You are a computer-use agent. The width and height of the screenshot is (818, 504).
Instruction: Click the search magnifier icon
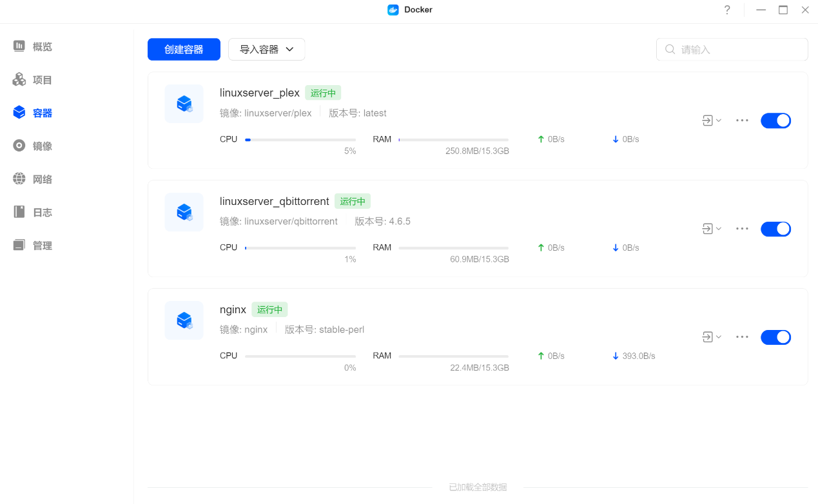670,50
